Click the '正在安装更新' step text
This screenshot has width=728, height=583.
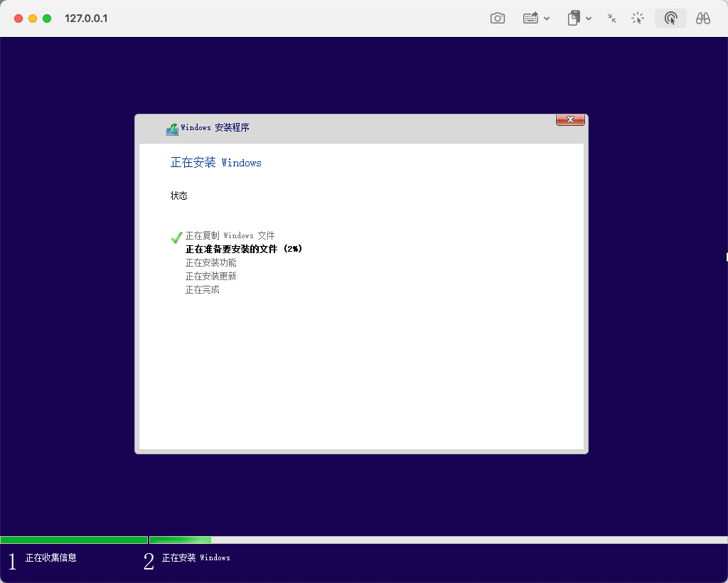click(x=211, y=277)
